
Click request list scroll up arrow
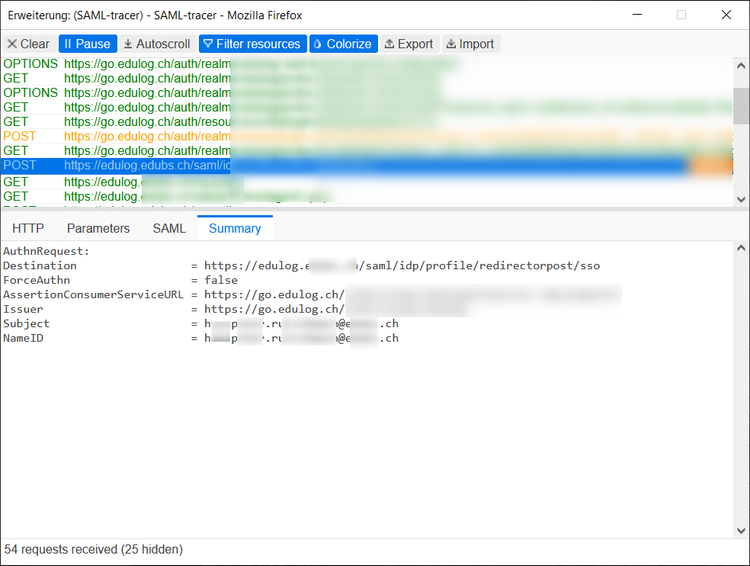pyautogui.click(x=741, y=66)
